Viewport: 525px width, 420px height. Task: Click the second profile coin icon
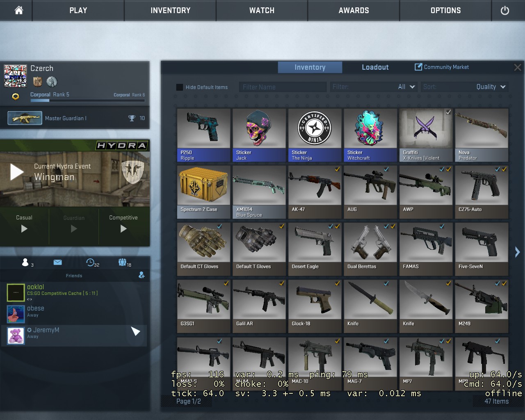click(52, 82)
